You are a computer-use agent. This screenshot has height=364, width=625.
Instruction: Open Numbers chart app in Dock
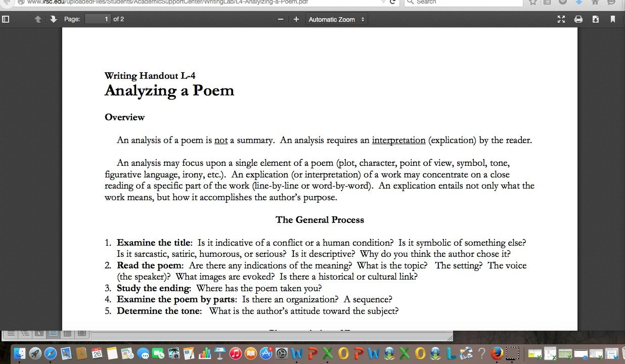click(x=205, y=353)
